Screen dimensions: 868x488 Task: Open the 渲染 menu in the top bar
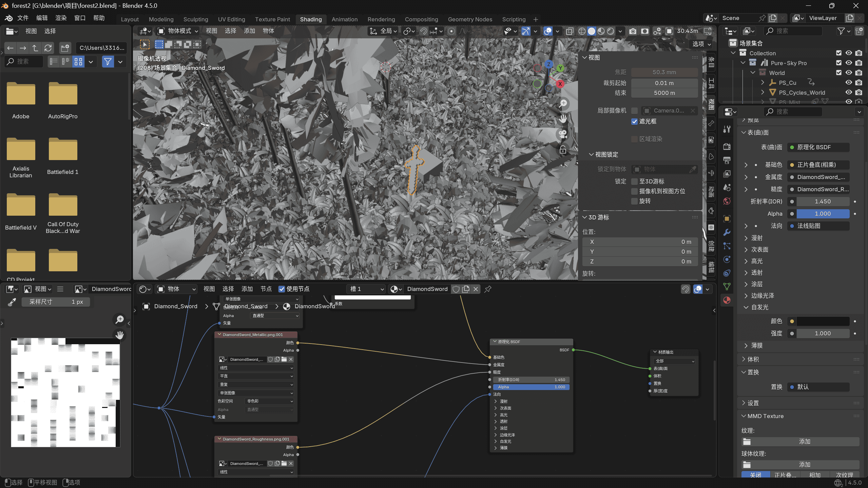[61, 18]
